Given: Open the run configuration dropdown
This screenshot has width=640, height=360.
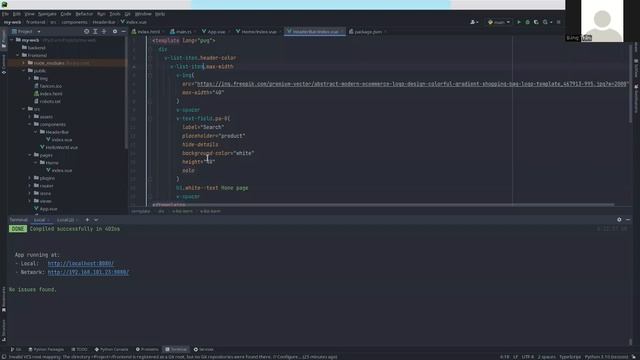Looking at the screenshot, I should [x=499, y=22].
